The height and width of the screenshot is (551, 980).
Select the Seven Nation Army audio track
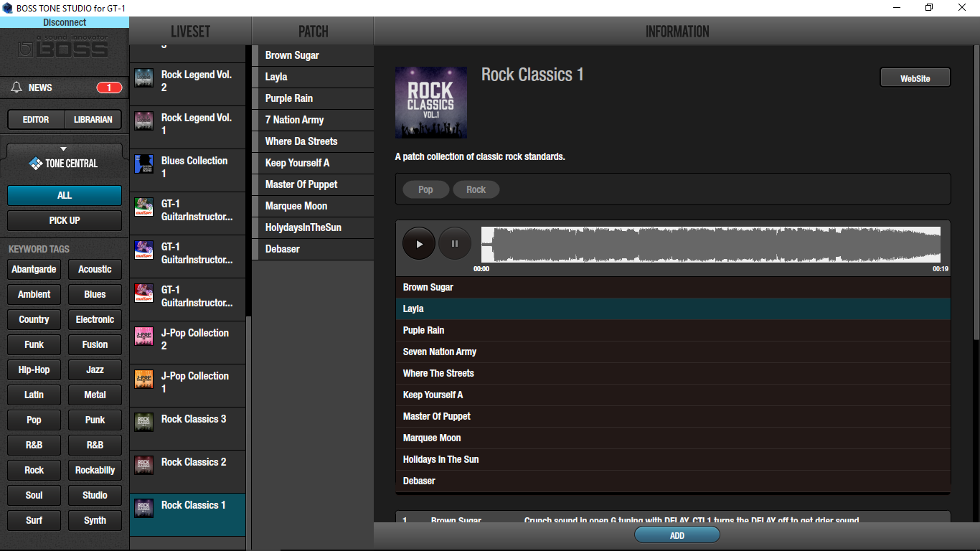[673, 352]
